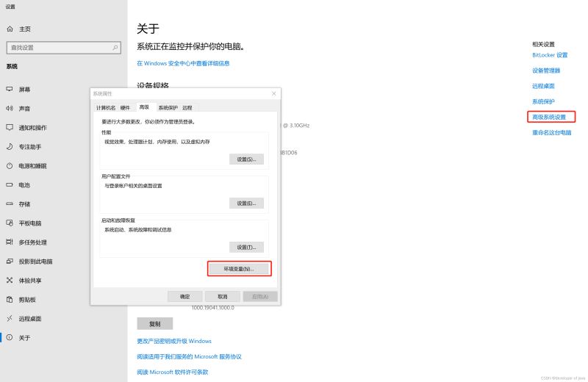Open the Microsoft Services Agreement (服务协议) link

click(189, 356)
